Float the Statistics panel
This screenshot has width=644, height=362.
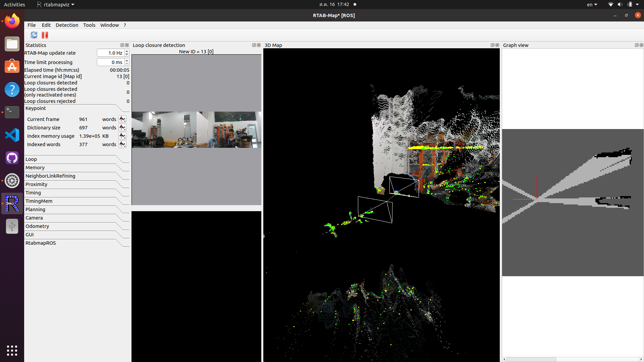click(x=122, y=45)
